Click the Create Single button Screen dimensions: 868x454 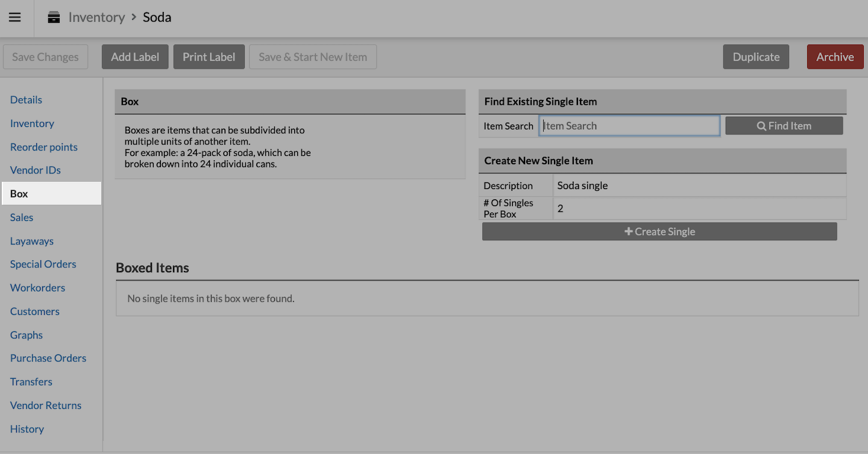659,232
